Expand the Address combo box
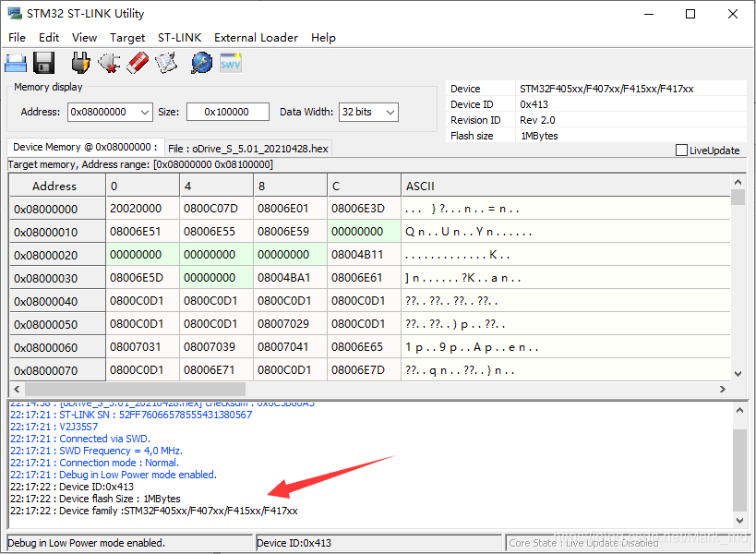 (x=145, y=113)
